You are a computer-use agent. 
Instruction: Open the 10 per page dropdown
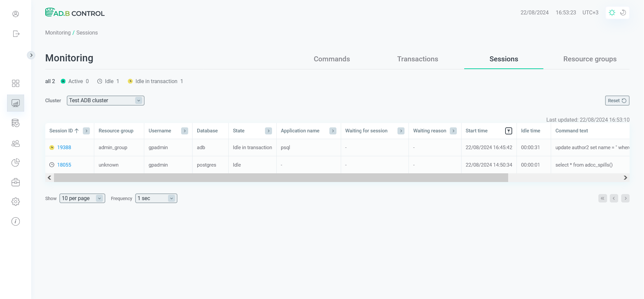pos(82,198)
